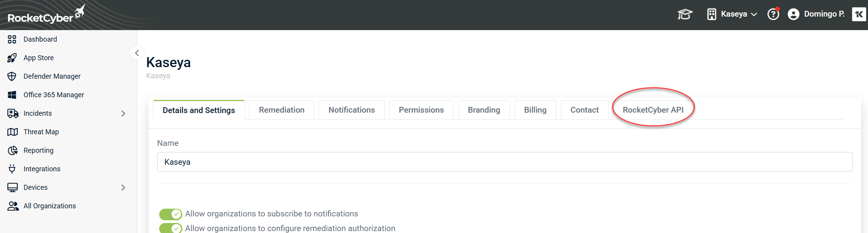
Task: Open the user profile avatar icon
Action: click(x=793, y=14)
